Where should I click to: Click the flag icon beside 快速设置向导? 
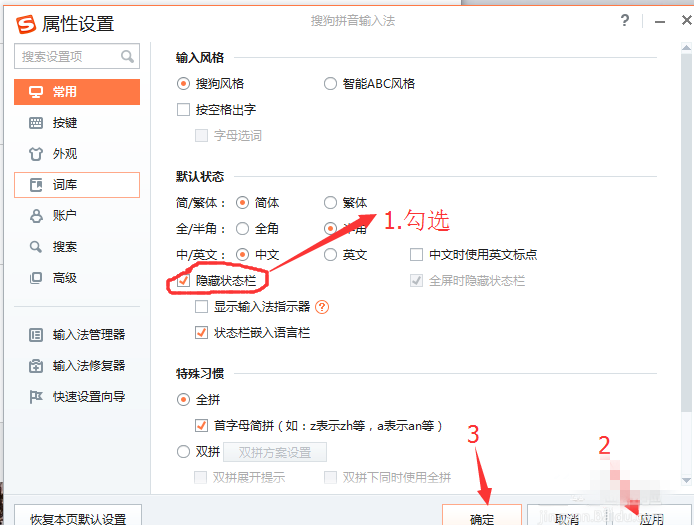pos(36,397)
